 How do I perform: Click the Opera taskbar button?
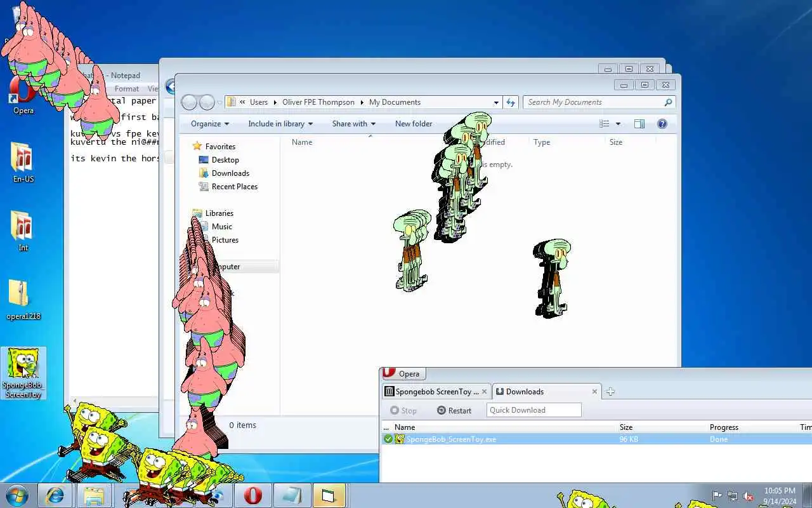point(253,495)
